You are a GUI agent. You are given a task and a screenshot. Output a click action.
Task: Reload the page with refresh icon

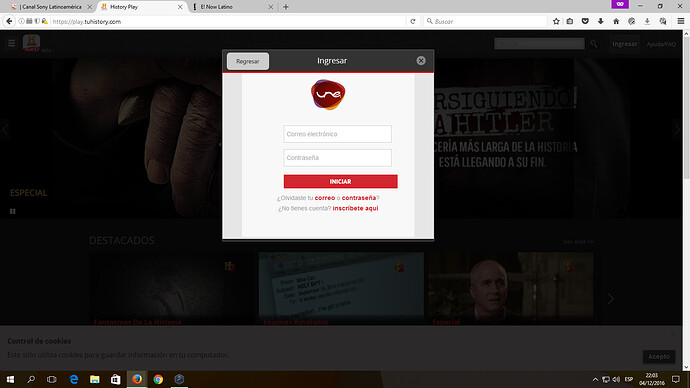[413, 21]
